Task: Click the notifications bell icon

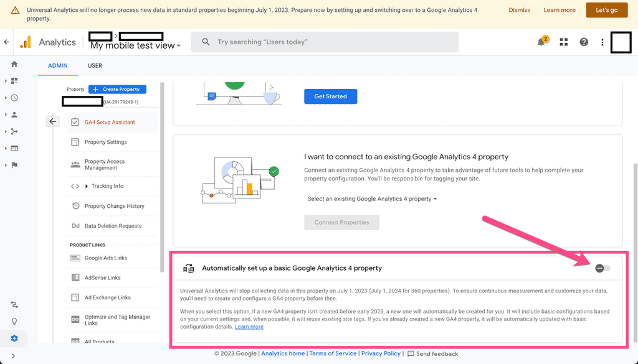Action: [541, 42]
